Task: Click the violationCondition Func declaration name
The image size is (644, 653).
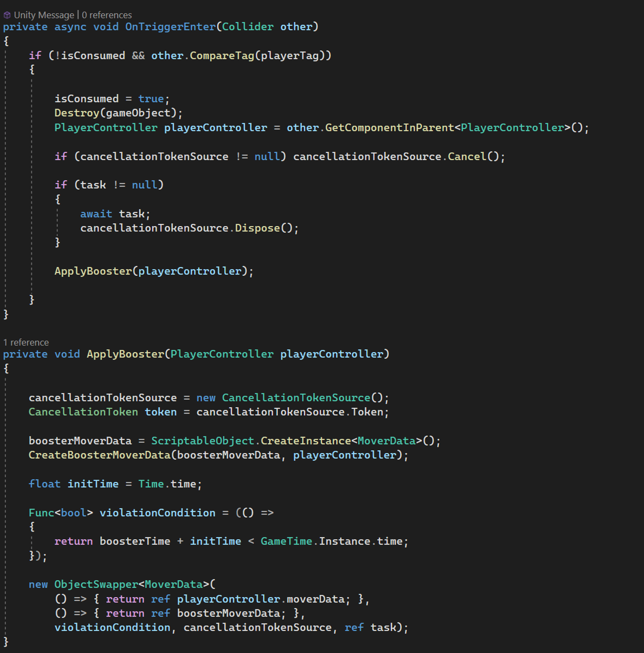Action: (157, 513)
